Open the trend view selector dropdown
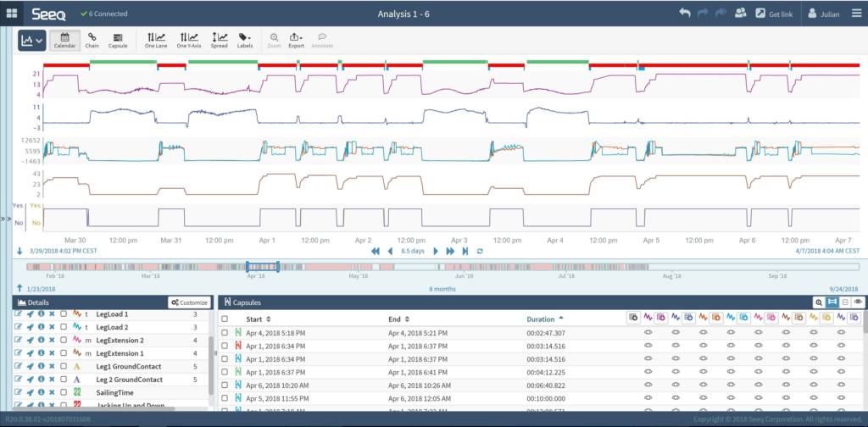 pos(32,41)
